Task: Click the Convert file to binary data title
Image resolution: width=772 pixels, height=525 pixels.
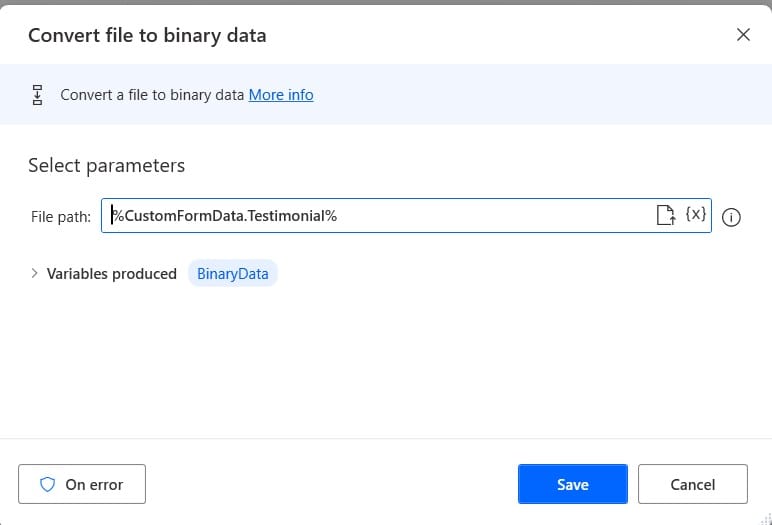Action: click(x=147, y=35)
